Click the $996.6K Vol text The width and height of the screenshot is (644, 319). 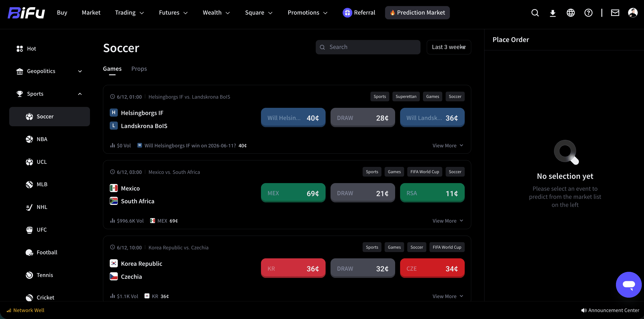point(130,221)
